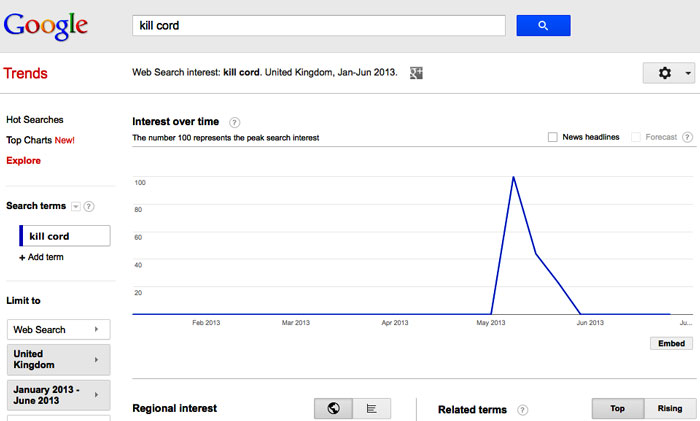Viewport: 700px width, 421px height.
Task: Select the Top related terms tab
Action: pos(618,408)
